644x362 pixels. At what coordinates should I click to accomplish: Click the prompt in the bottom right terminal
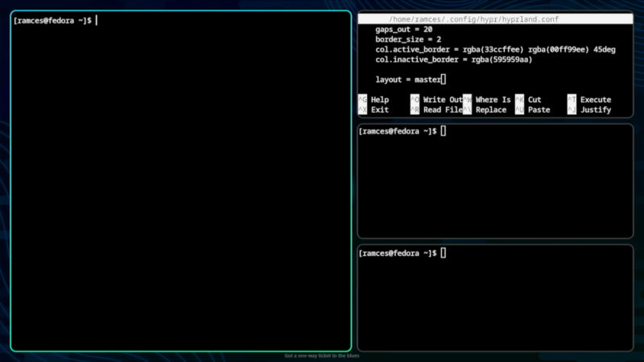click(398, 253)
